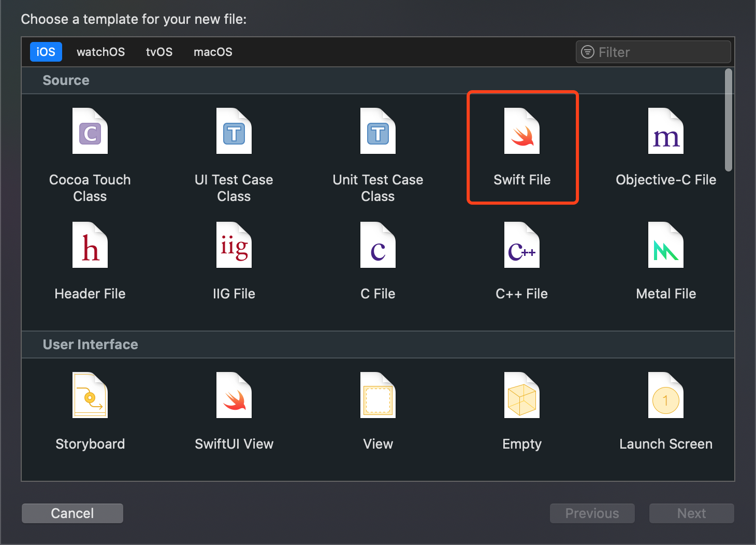Click the 'Objective-C File' label text

(x=666, y=180)
